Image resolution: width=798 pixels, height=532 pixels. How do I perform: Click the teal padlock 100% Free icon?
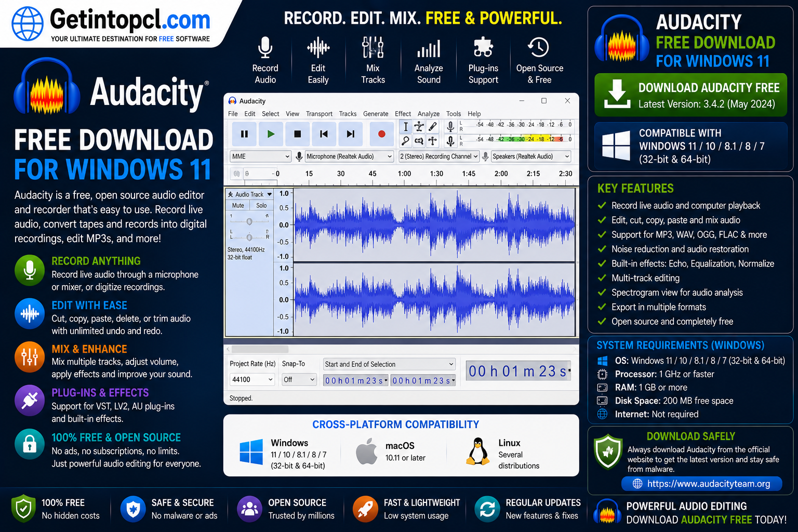coord(30,444)
